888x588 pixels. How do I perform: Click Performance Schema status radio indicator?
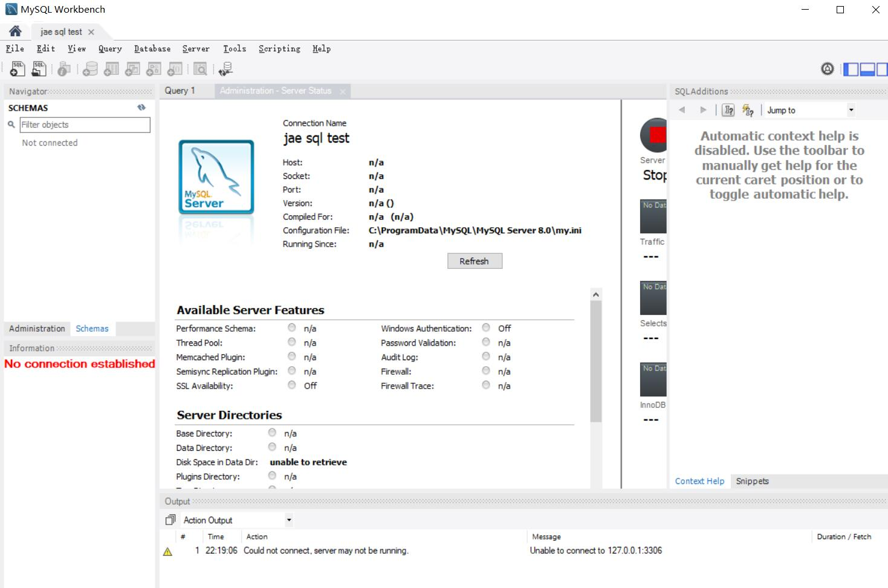(x=292, y=328)
